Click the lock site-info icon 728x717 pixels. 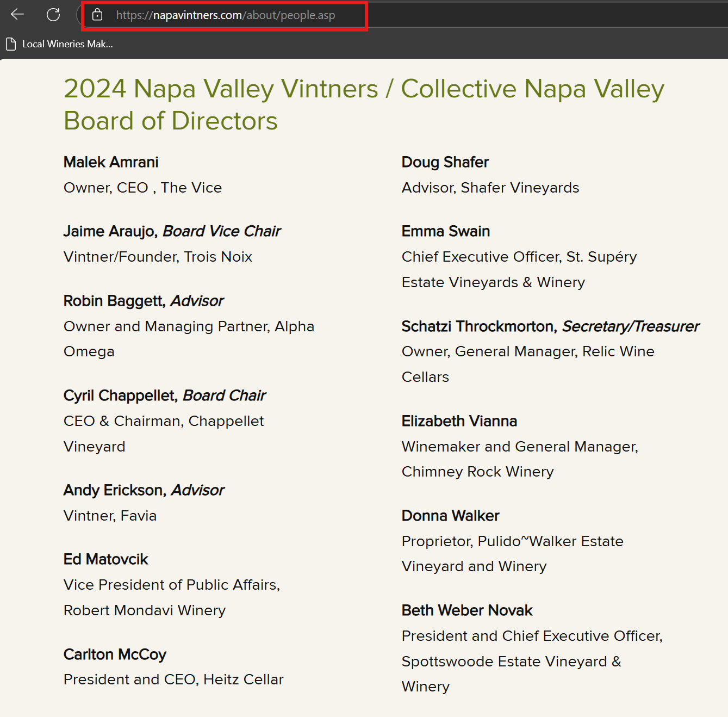(x=97, y=15)
